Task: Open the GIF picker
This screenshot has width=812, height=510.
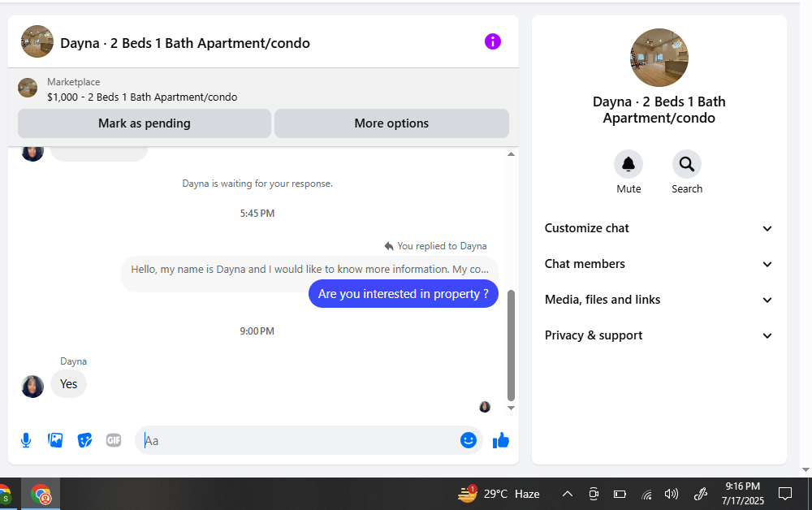Action: [114, 440]
